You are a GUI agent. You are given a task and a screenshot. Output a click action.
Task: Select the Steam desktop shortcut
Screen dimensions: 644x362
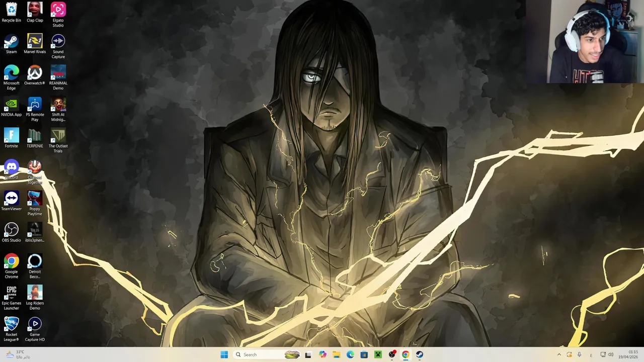11,44
